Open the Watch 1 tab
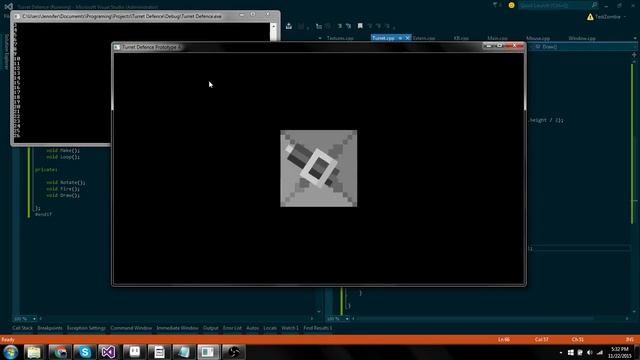 click(x=290, y=328)
